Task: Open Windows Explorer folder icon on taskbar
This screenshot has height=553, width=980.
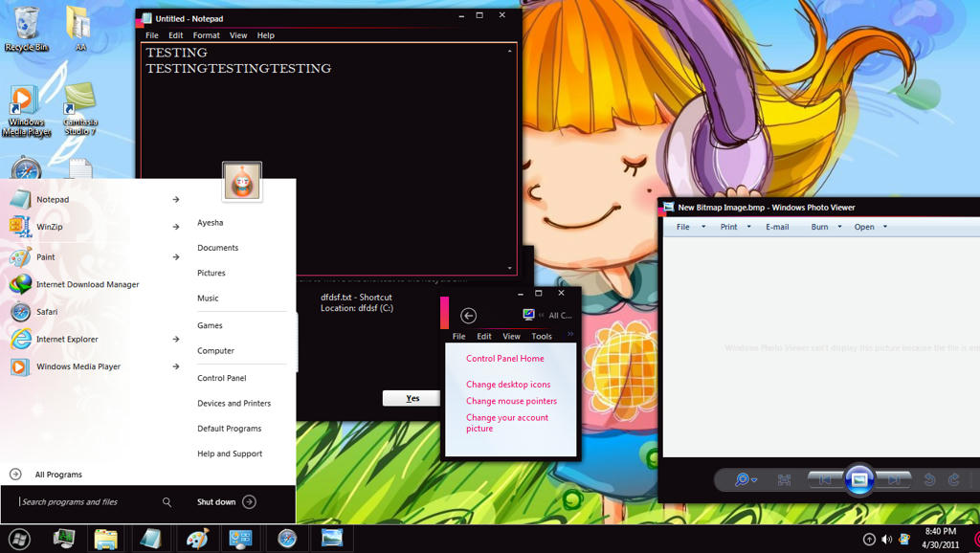Action: pos(106,539)
